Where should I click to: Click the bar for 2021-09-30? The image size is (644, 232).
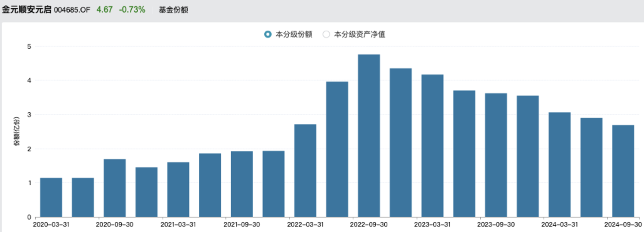coord(242,184)
